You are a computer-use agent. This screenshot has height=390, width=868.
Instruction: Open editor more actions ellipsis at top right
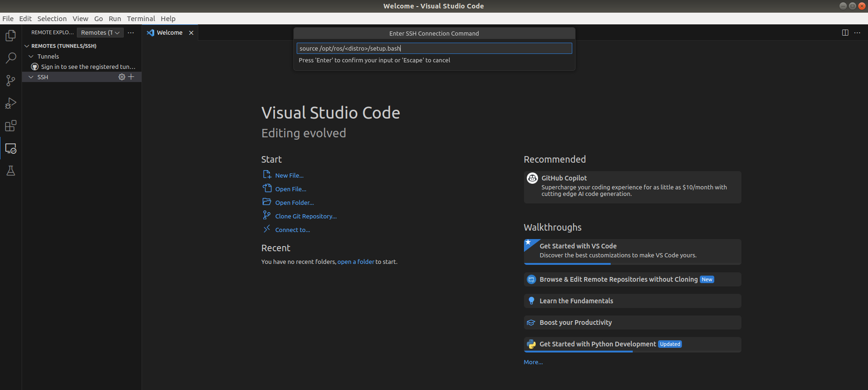(x=857, y=33)
